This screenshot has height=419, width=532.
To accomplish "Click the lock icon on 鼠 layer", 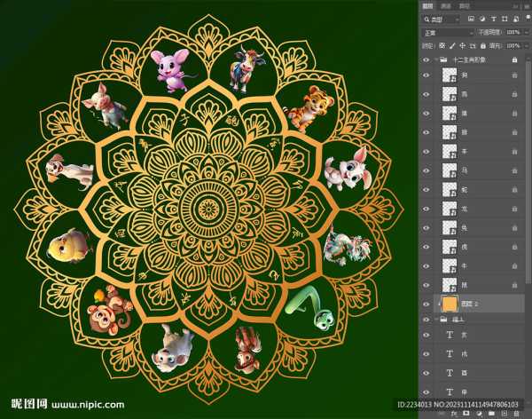I will (514, 285).
